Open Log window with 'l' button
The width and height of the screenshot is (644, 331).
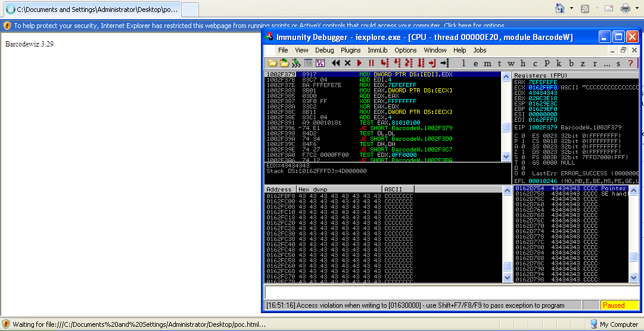click(463, 63)
